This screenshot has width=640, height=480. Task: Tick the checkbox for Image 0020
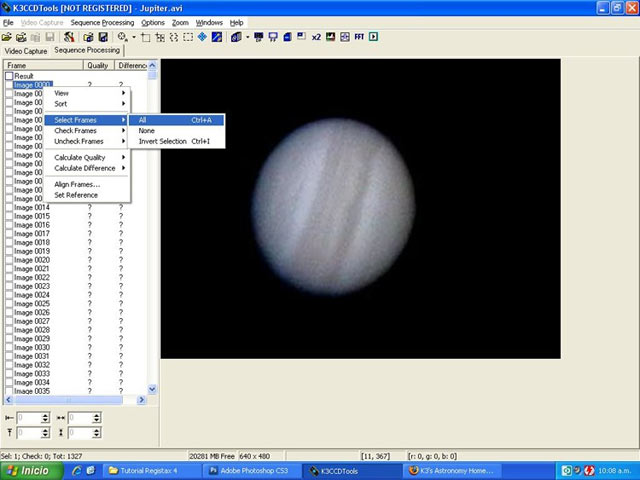pyautogui.click(x=9, y=260)
